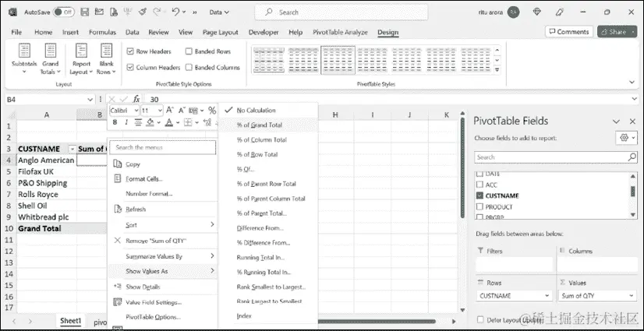Uncheck the Column Headers checkbox
Screen dimensions: 644x331
click(x=130, y=67)
